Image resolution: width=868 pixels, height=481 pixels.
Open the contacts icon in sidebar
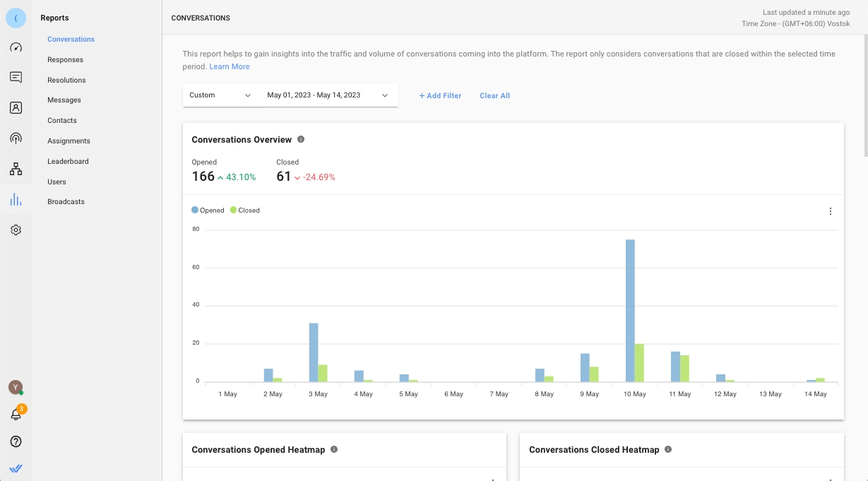pyautogui.click(x=16, y=108)
